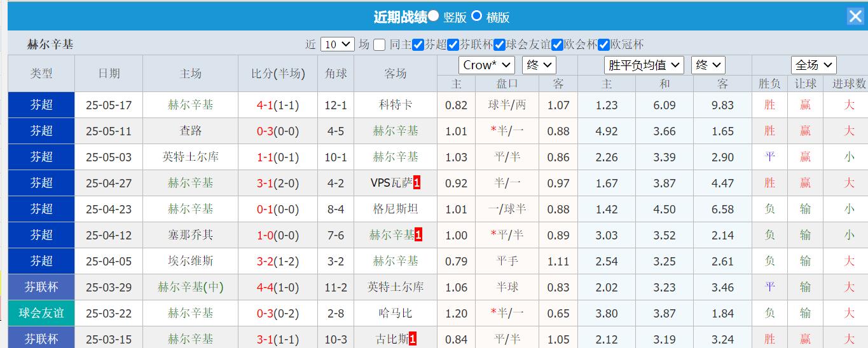Screen dimensions: 868x348
Task: Click home team 埃尔维斯 on 25-04-05
Action: coord(191,261)
